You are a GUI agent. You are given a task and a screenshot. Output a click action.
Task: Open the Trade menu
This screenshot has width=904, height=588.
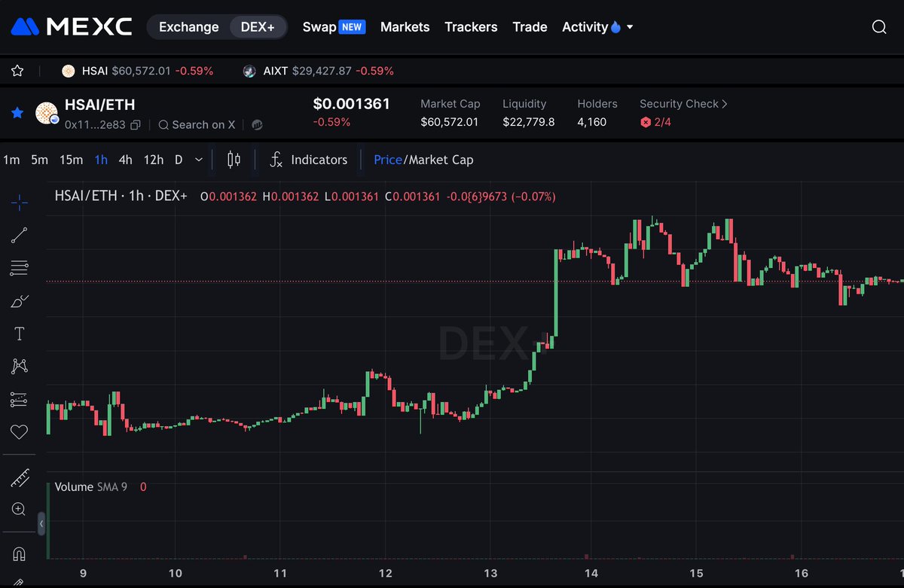(x=530, y=27)
